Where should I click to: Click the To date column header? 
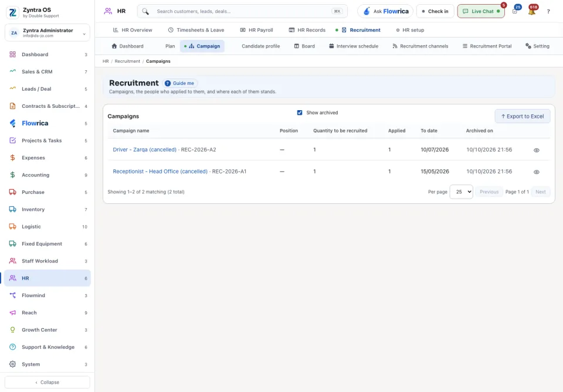pyautogui.click(x=429, y=131)
